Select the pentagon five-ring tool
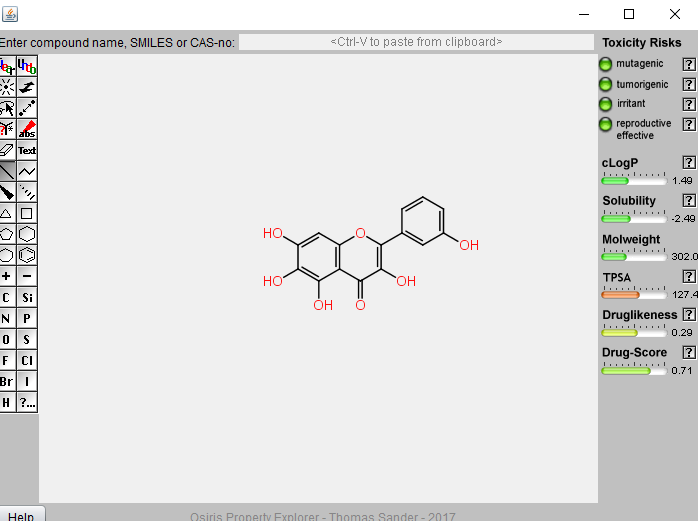698x521 pixels. pyautogui.click(x=8, y=234)
